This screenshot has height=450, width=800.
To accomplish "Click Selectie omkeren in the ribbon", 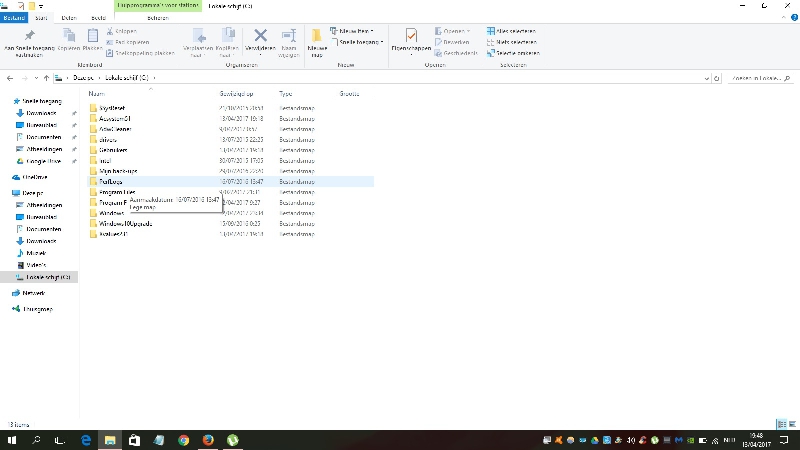I will (513, 52).
